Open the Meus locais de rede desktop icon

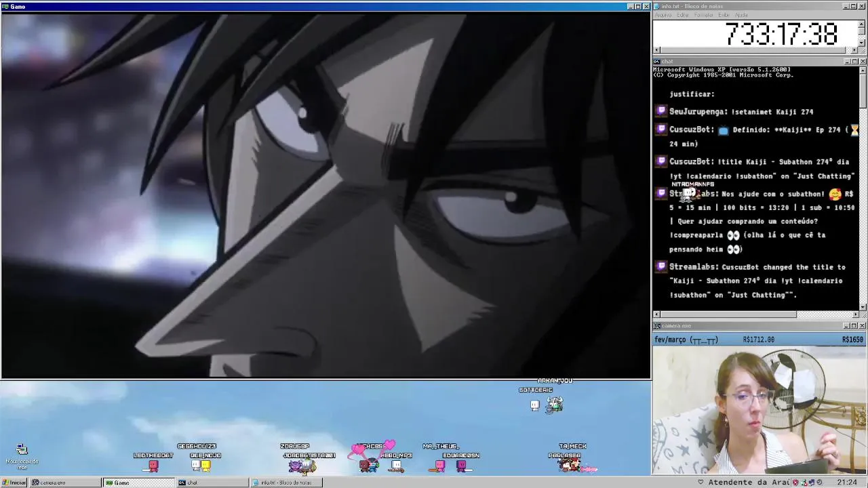pyautogui.click(x=22, y=456)
